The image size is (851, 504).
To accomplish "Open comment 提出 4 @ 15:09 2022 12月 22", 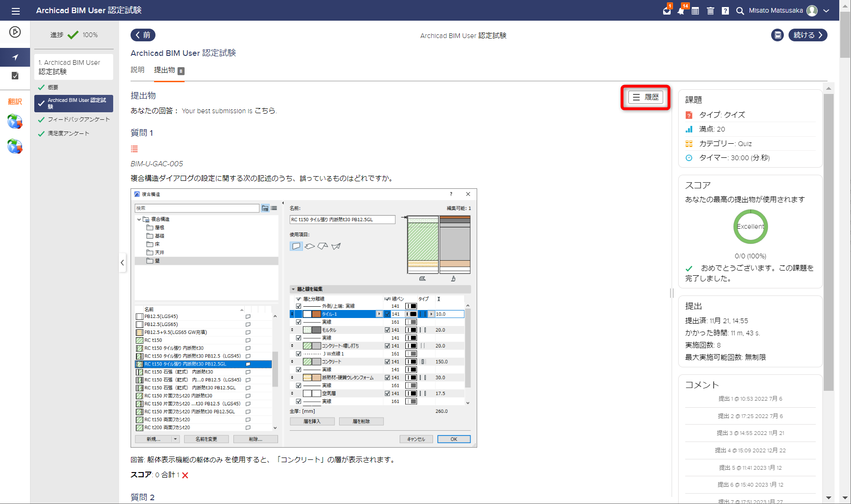I will pyautogui.click(x=750, y=450).
